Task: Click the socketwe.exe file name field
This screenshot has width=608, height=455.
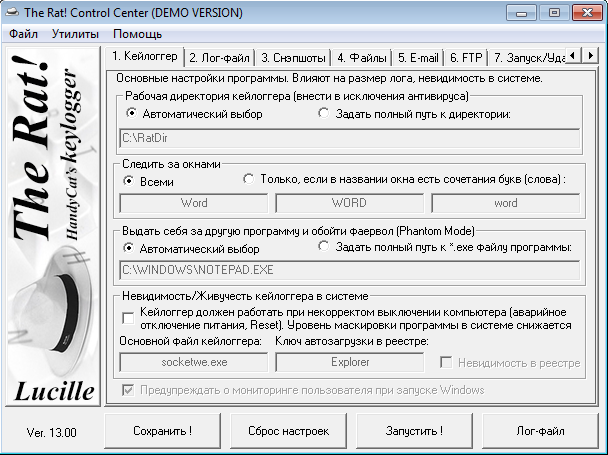Action: pos(193,362)
